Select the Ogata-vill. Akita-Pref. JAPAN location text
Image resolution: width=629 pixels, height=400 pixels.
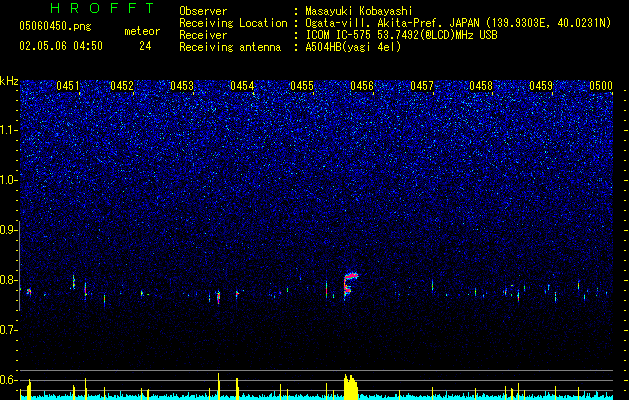458,23
